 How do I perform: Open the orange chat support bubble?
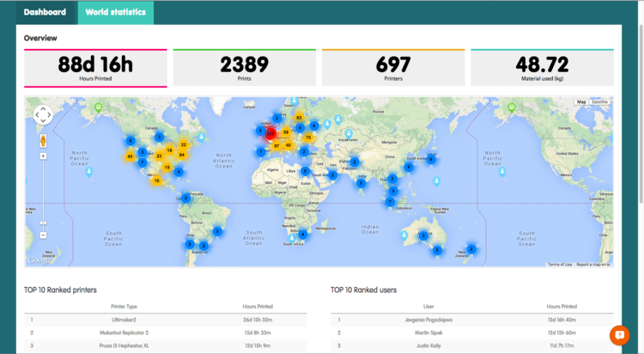(x=619, y=334)
